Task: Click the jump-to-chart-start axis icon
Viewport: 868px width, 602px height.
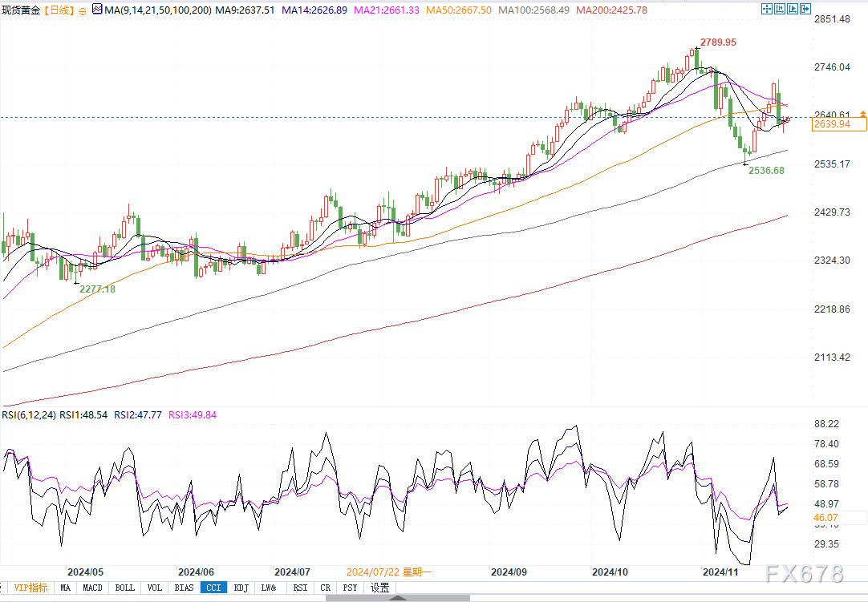Action: tap(781, 8)
